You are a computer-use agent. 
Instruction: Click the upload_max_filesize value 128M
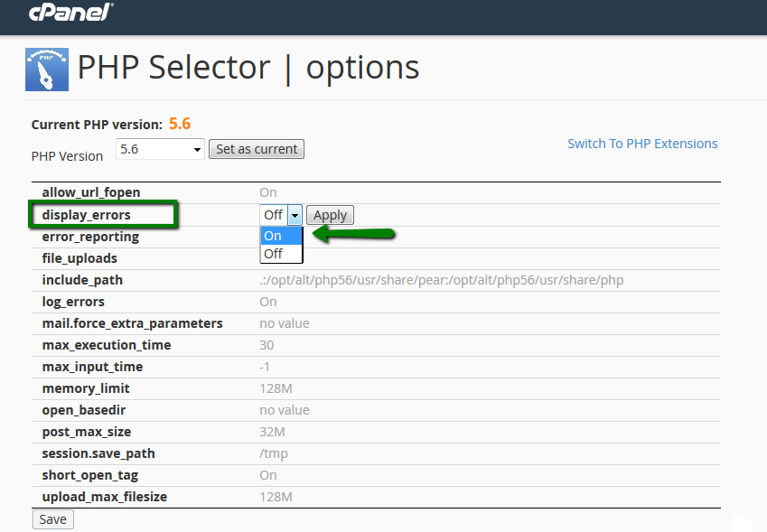276,497
